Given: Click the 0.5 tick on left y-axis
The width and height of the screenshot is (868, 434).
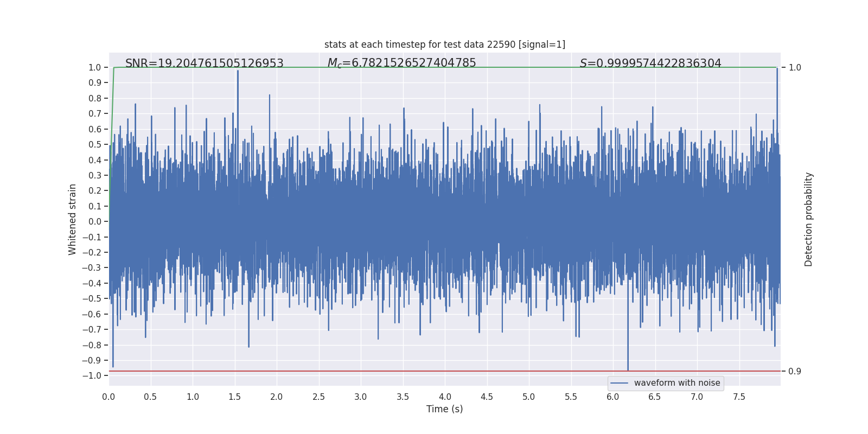Looking at the screenshot, I should tap(95, 145).
